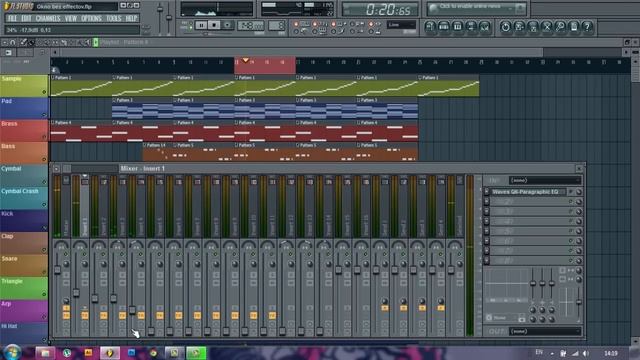Viewport: 640px width, 360px height.
Task: Open the eighth effect slot menu arrow
Action: [x=487, y=260]
